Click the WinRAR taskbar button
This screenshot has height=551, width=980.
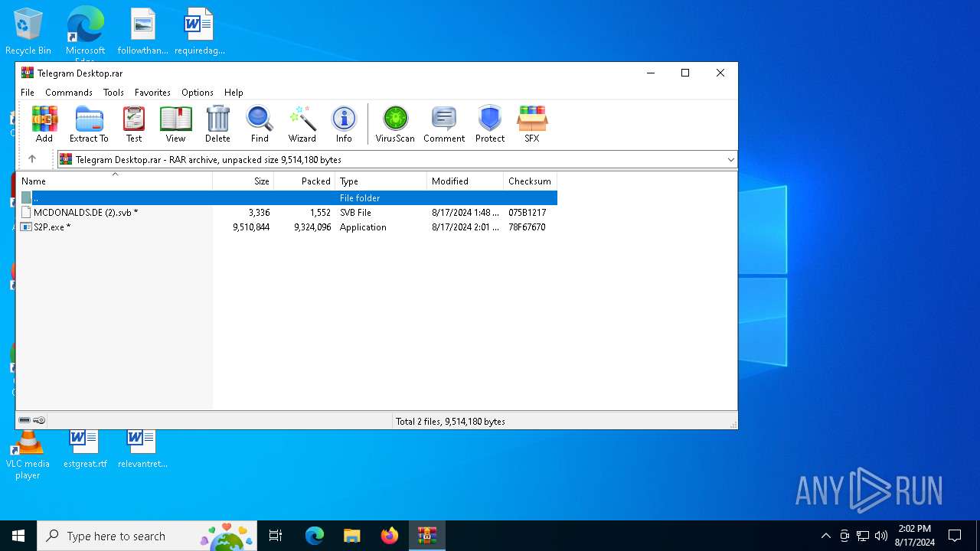pyautogui.click(x=427, y=536)
